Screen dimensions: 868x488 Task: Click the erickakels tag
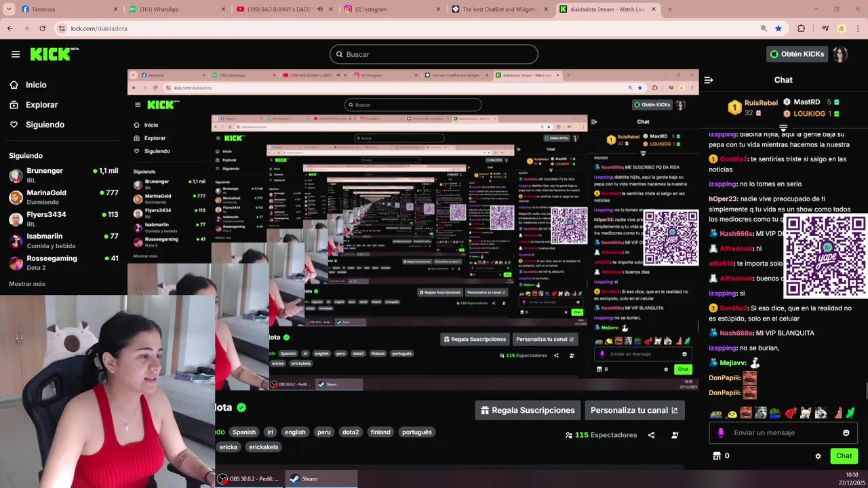[264, 447]
